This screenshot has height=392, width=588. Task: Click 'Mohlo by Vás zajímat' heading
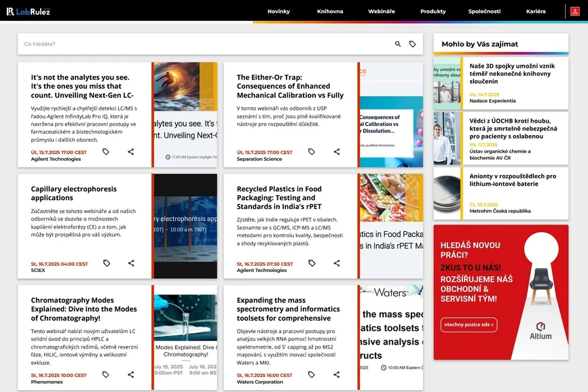(x=479, y=44)
